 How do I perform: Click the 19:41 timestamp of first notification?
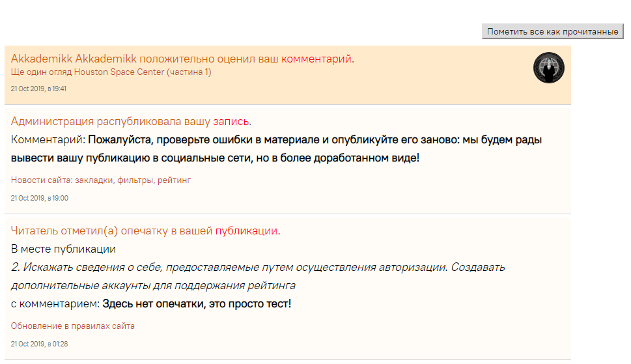38,89
